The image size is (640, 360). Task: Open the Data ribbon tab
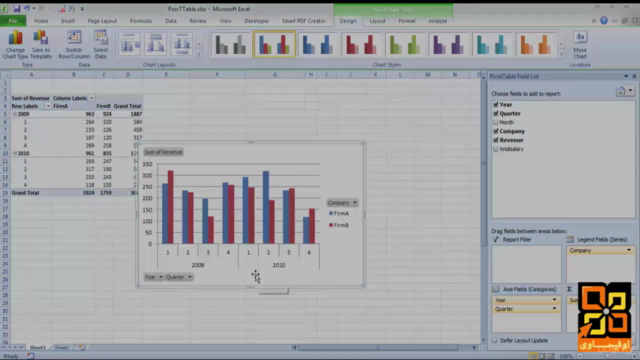(x=171, y=21)
